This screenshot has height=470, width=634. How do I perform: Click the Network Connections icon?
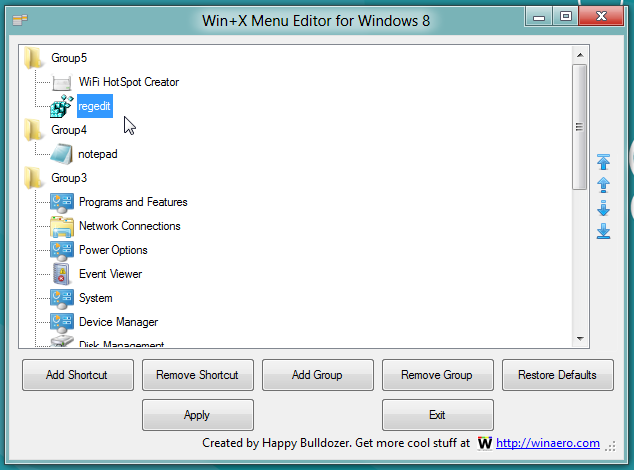tap(62, 226)
